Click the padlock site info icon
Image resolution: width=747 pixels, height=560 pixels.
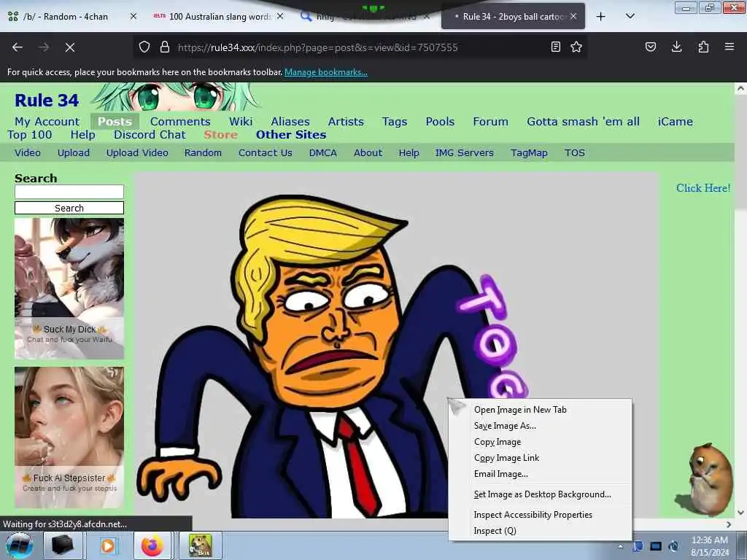pyautogui.click(x=165, y=47)
